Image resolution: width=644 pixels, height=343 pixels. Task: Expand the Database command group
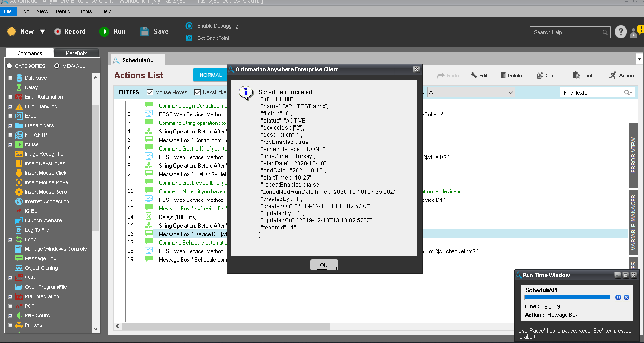10,78
